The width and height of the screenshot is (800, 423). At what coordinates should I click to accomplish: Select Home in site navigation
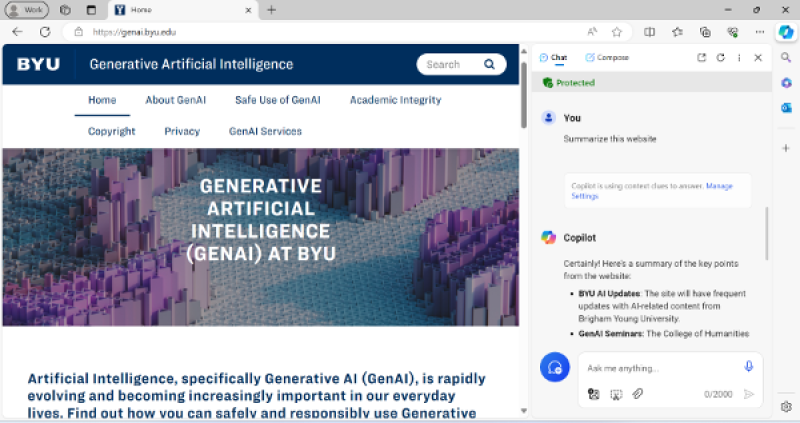click(102, 100)
